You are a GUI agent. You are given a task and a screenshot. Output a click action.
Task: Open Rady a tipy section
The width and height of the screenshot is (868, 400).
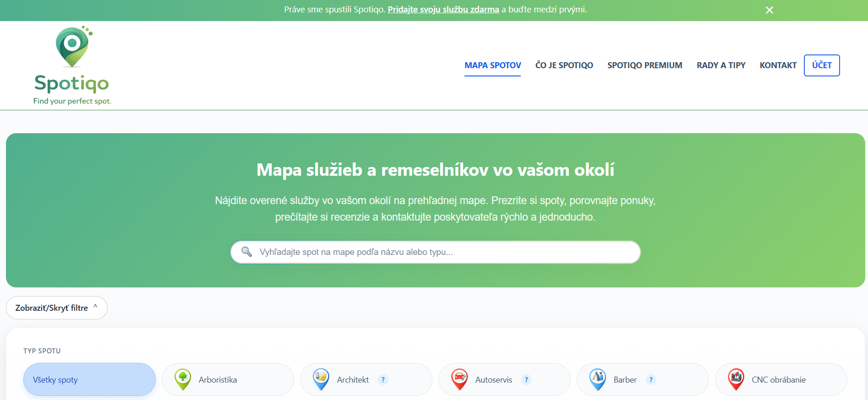(721, 65)
